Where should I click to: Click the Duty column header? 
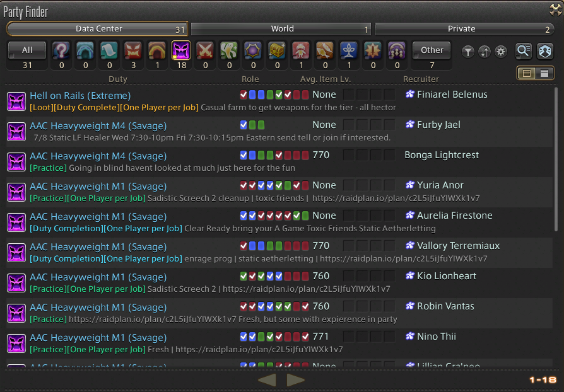click(x=117, y=79)
